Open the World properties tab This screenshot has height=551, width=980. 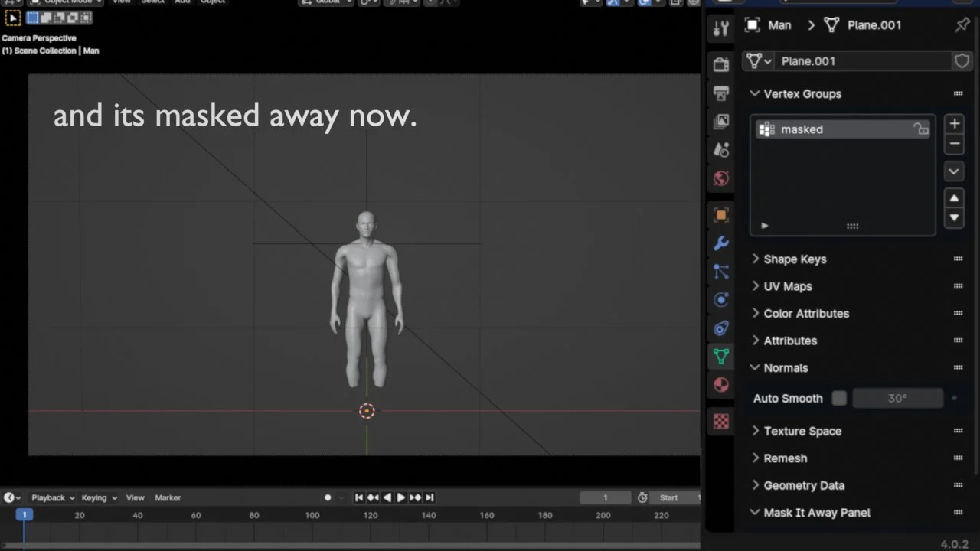click(720, 178)
